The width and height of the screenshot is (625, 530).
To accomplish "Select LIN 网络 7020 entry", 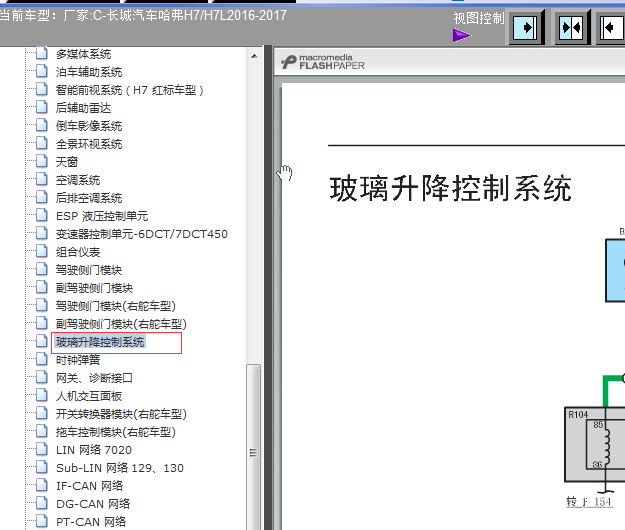I will (x=94, y=450).
